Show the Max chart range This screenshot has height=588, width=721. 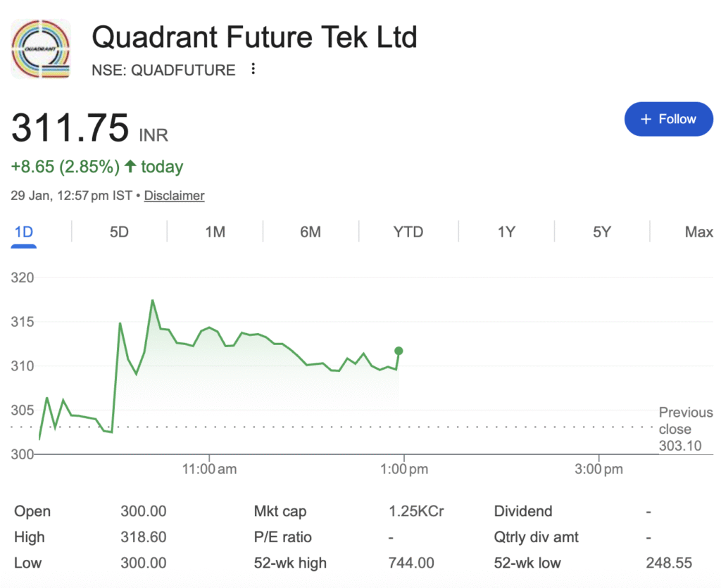coord(698,232)
